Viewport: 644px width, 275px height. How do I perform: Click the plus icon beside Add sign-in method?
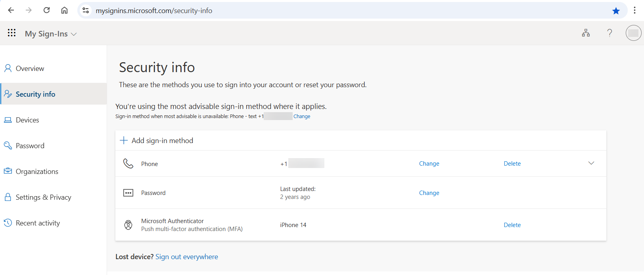[124, 140]
